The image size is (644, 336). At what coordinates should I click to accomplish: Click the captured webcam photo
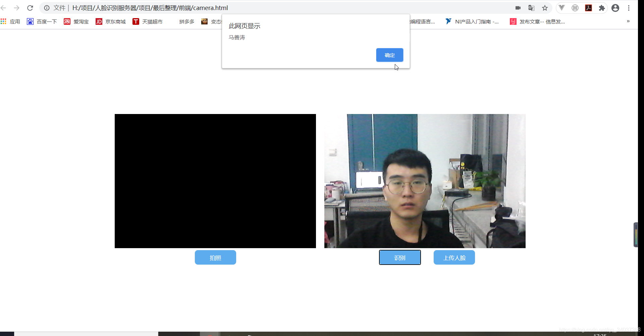click(425, 181)
